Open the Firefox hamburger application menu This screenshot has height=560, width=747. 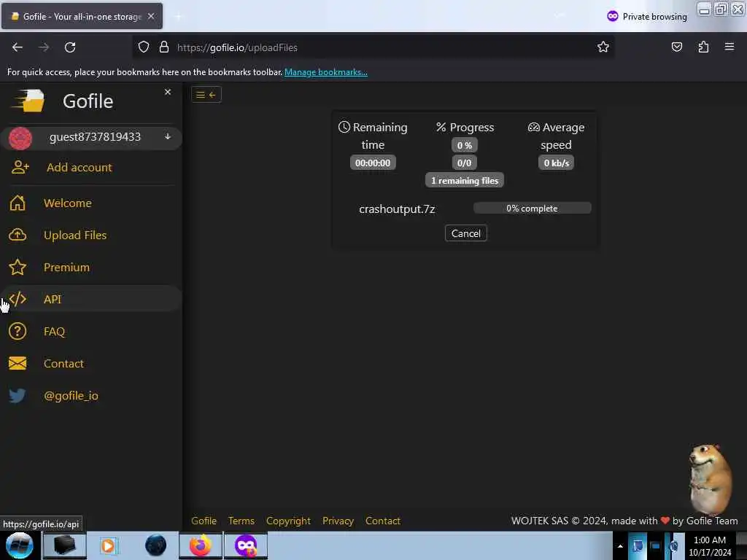pos(729,47)
